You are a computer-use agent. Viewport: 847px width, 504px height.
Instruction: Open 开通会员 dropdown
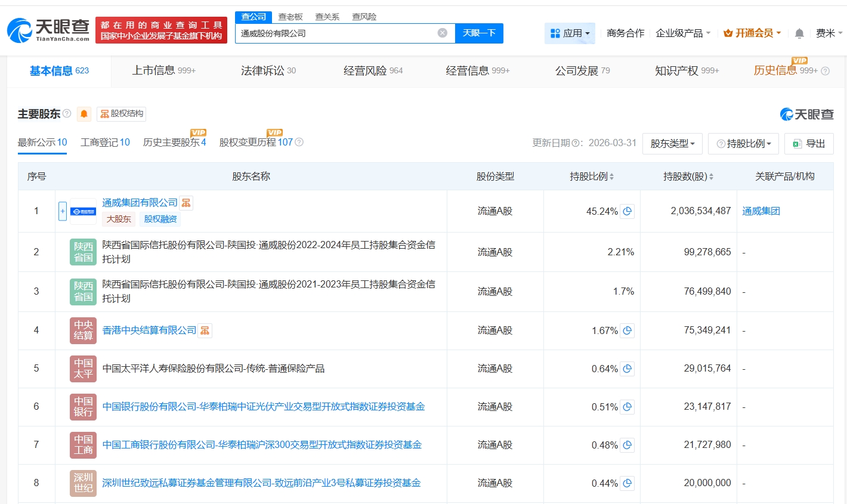click(x=752, y=33)
